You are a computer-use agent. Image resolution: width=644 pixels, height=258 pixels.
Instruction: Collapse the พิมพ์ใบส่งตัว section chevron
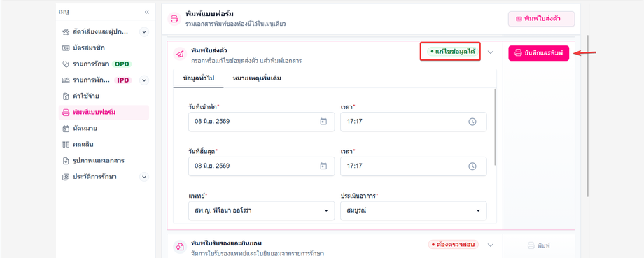(x=491, y=52)
